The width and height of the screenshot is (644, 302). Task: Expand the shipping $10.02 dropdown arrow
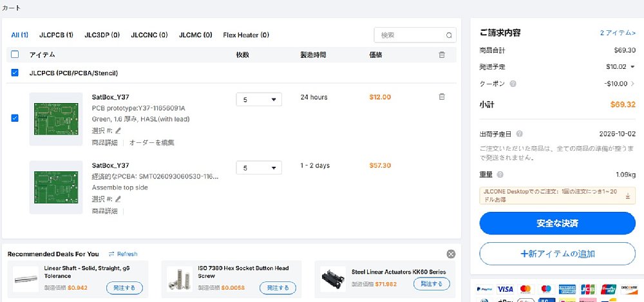[632, 66]
